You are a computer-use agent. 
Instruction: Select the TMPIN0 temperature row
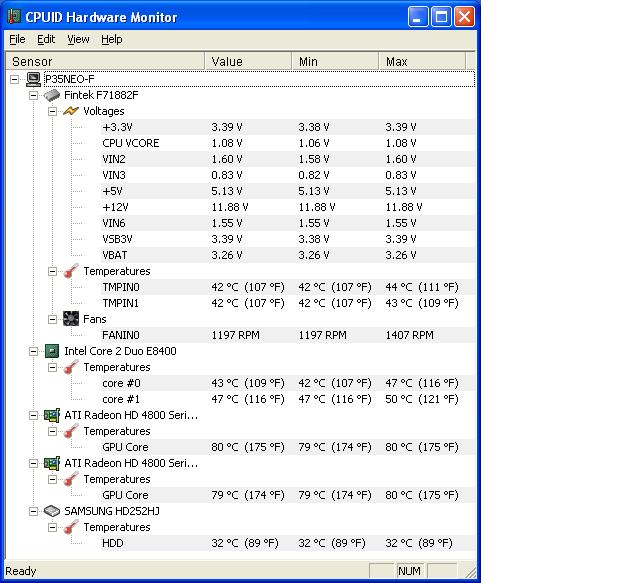click(288, 287)
